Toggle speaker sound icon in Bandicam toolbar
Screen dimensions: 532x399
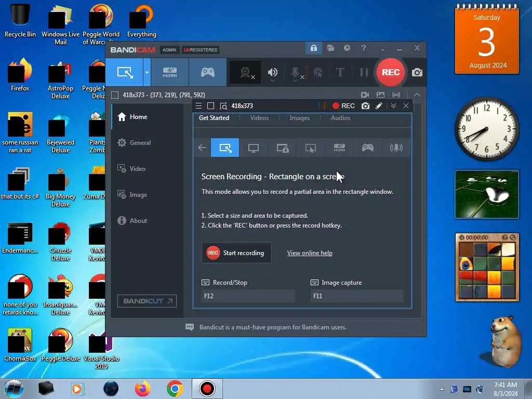[x=272, y=73]
